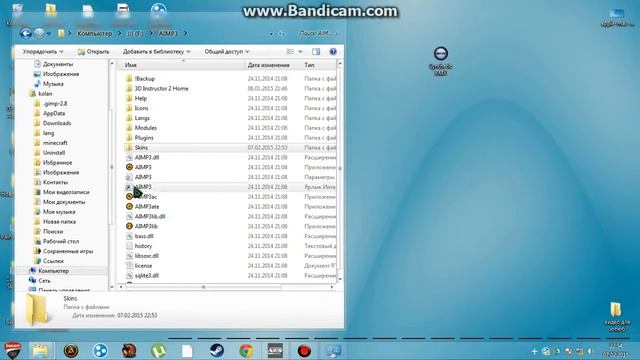Open Музыка library in the navigation pane
Image resolution: width=640 pixels, height=360 pixels.
(53, 84)
